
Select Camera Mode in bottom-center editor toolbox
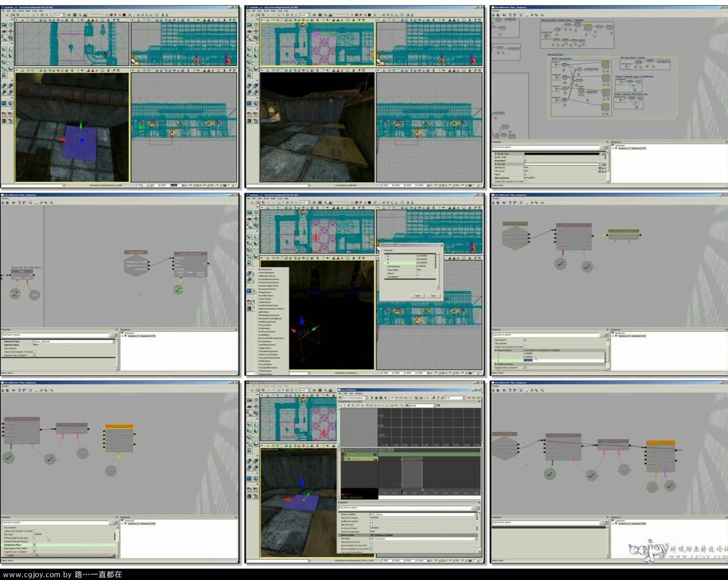pyautogui.click(x=249, y=400)
